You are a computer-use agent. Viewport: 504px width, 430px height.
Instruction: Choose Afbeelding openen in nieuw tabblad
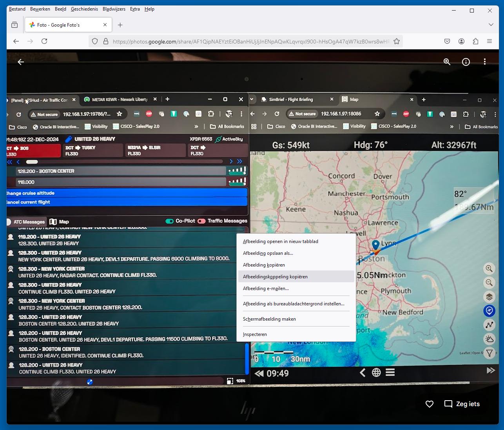[296, 241]
